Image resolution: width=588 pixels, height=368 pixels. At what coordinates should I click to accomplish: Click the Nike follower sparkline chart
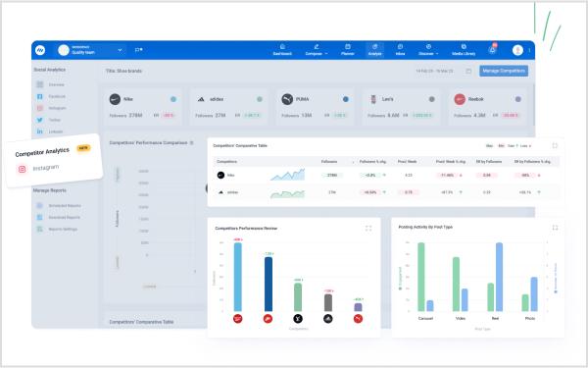click(287, 175)
